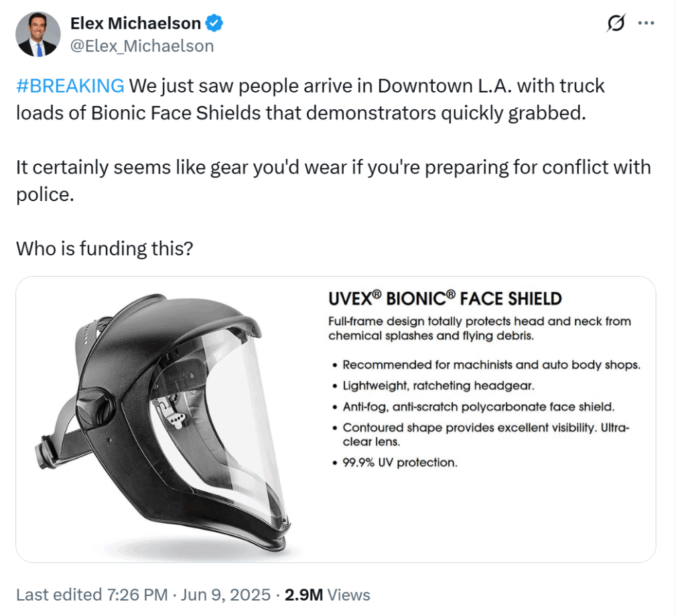Click the UVEX BIONIC FACE SHIELD heading
686x616 pixels.
(x=445, y=298)
